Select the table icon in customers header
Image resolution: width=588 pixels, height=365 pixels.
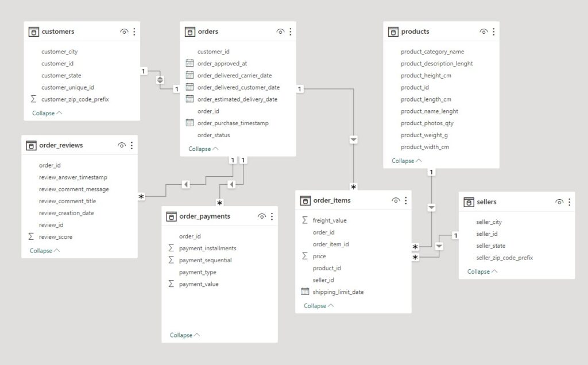tap(33, 32)
